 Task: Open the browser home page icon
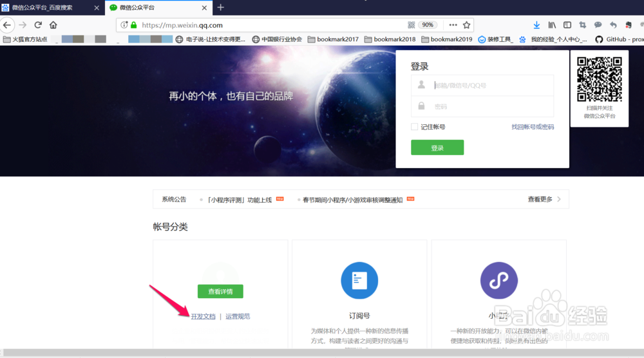(53, 25)
